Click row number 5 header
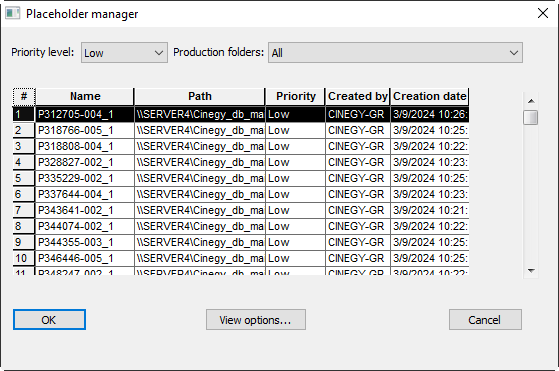This screenshot has width=559, height=371. coord(24,179)
